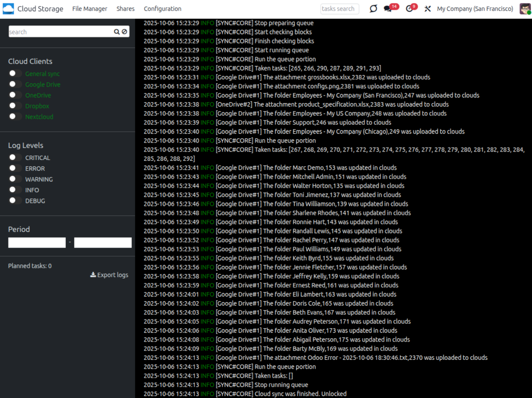Open the user avatar menu

(x=525, y=9)
